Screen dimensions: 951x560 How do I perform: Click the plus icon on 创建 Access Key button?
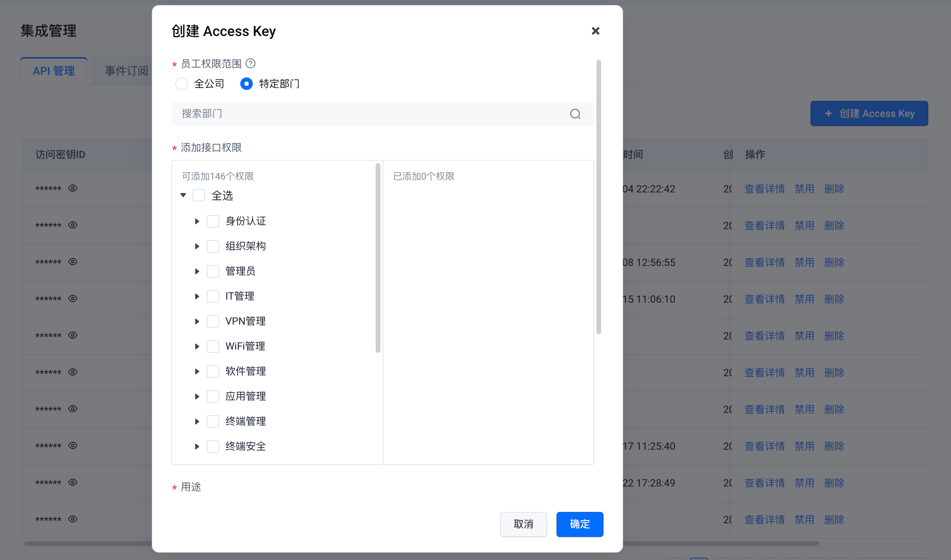click(x=828, y=113)
